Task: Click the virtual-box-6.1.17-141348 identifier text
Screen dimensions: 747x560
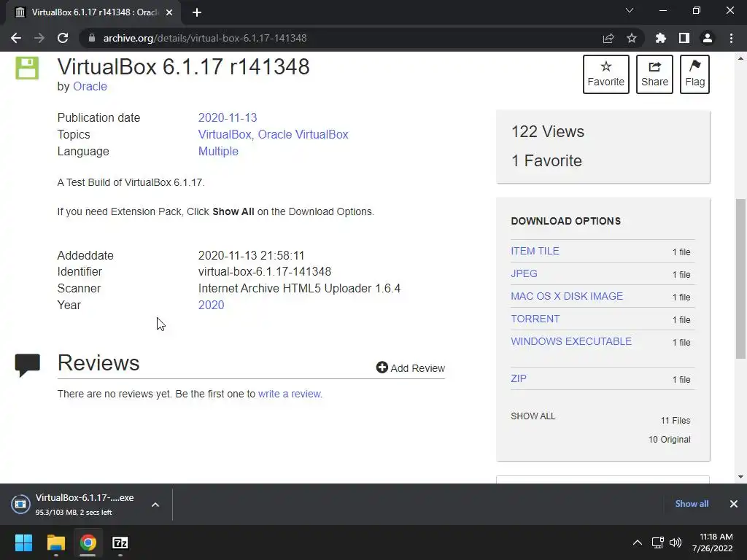Action: tap(264, 272)
